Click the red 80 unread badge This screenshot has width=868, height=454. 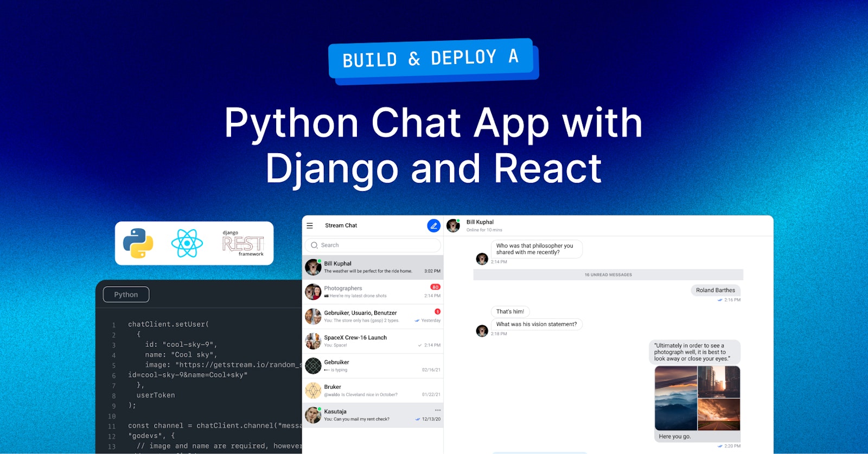click(435, 287)
